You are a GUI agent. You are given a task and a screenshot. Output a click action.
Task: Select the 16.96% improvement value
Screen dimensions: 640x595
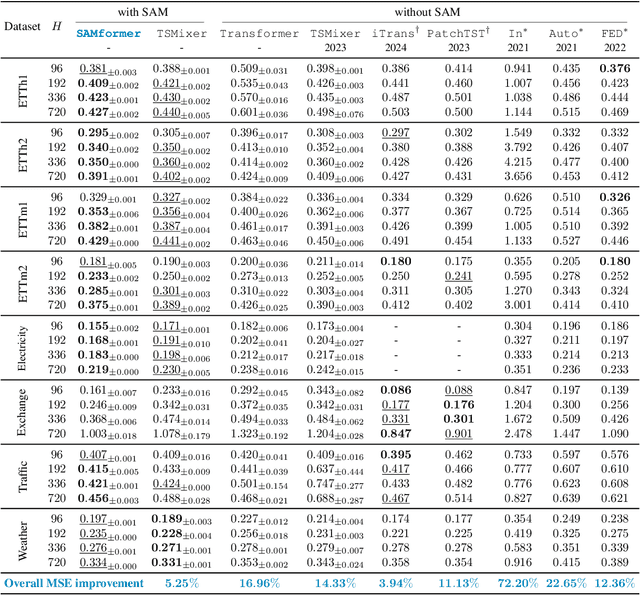click(x=260, y=583)
